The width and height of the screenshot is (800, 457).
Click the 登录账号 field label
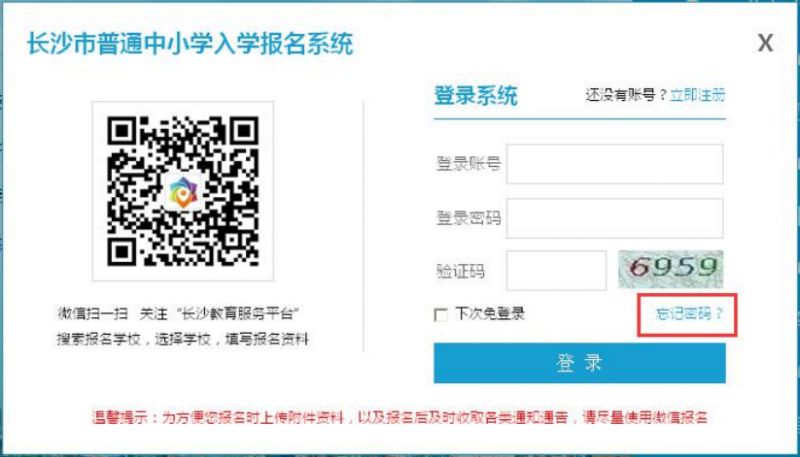tap(468, 164)
